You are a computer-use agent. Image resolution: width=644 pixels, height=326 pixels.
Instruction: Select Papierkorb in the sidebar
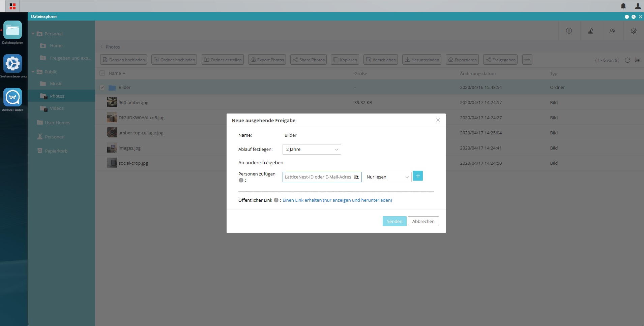56,151
